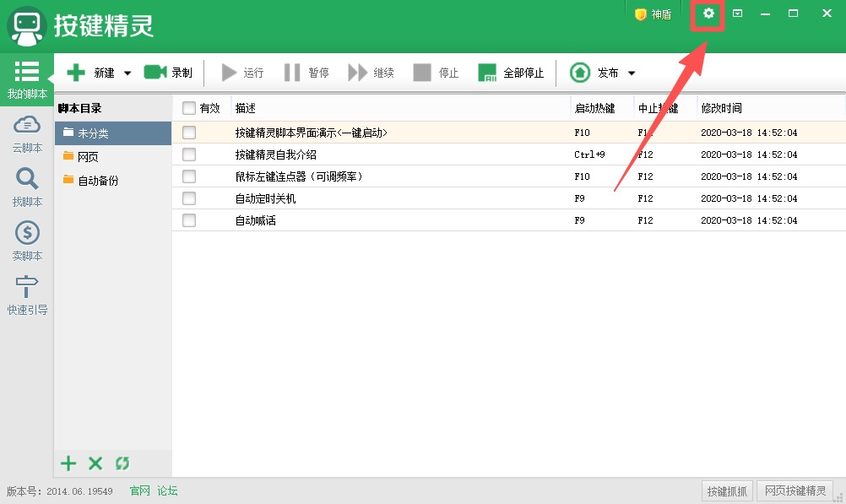
Task: Enable checkbox for 按键精灵自我介绍 script
Action: click(189, 154)
